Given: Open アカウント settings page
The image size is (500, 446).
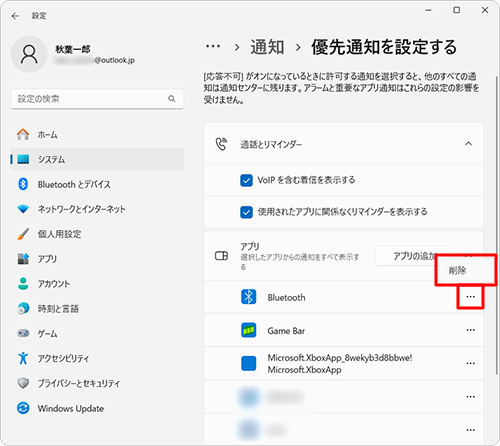Looking at the screenshot, I should tap(97, 284).
